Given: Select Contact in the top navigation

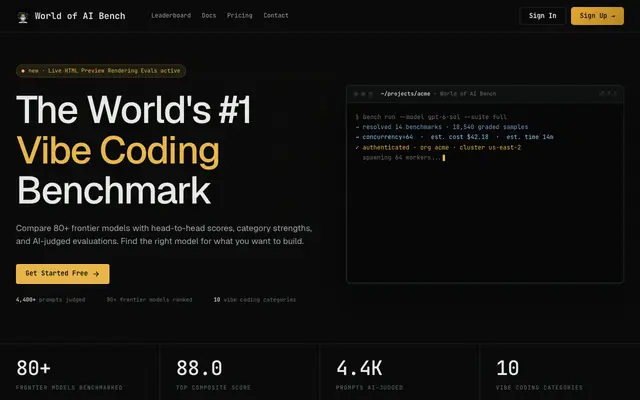Looking at the screenshot, I should [276, 16].
